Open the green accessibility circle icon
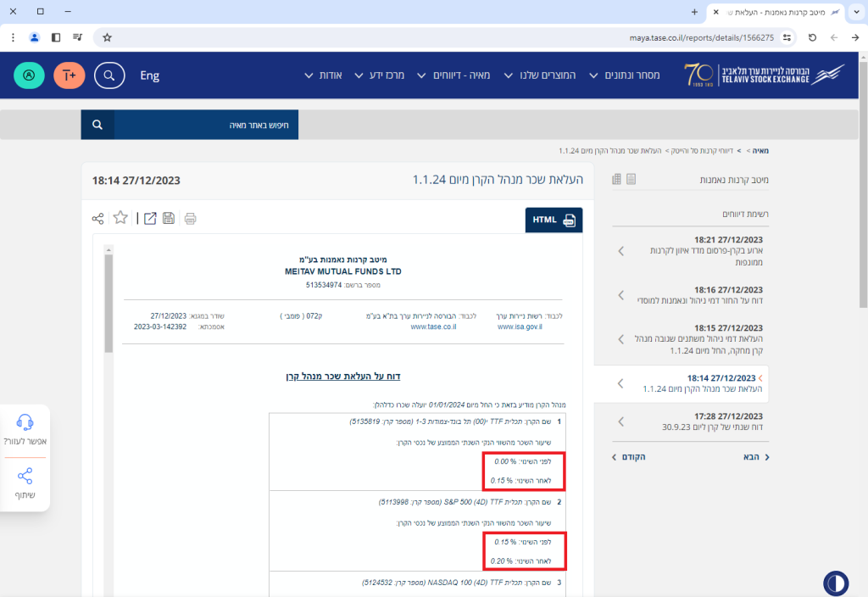 pyautogui.click(x=29, y=75)
